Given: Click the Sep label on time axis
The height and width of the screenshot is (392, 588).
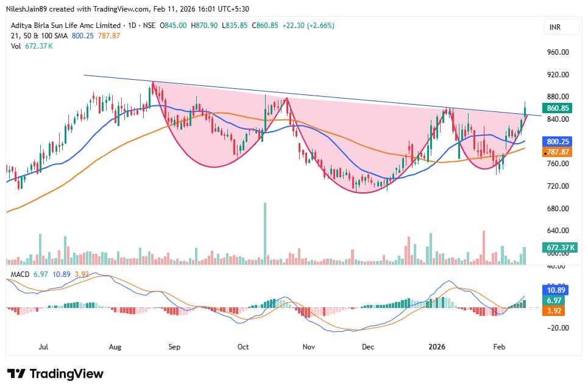Looking at the screenshot, I should pyautogui.click(x=174, y=347).
